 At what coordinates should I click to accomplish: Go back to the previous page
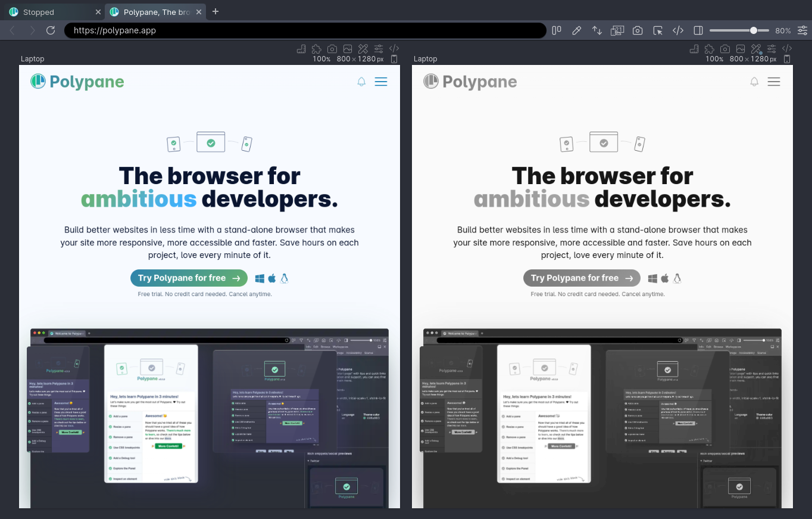coord(13,30)
